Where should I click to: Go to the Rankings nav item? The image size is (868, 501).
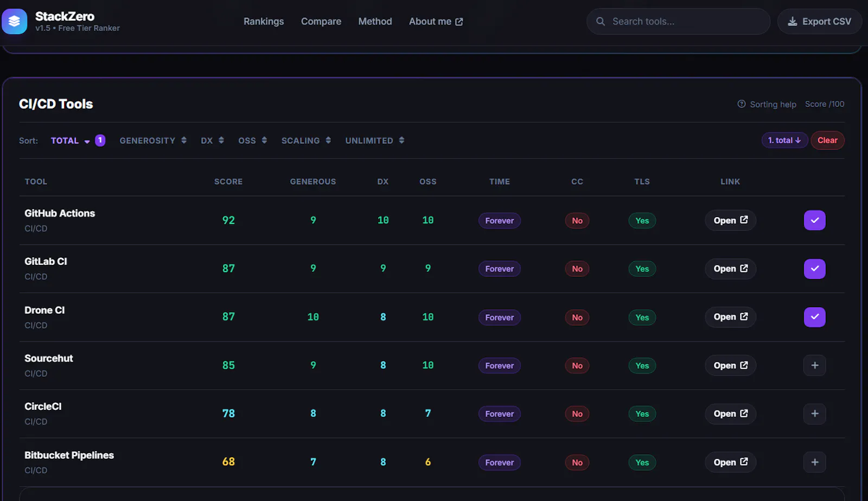(264, 21)
